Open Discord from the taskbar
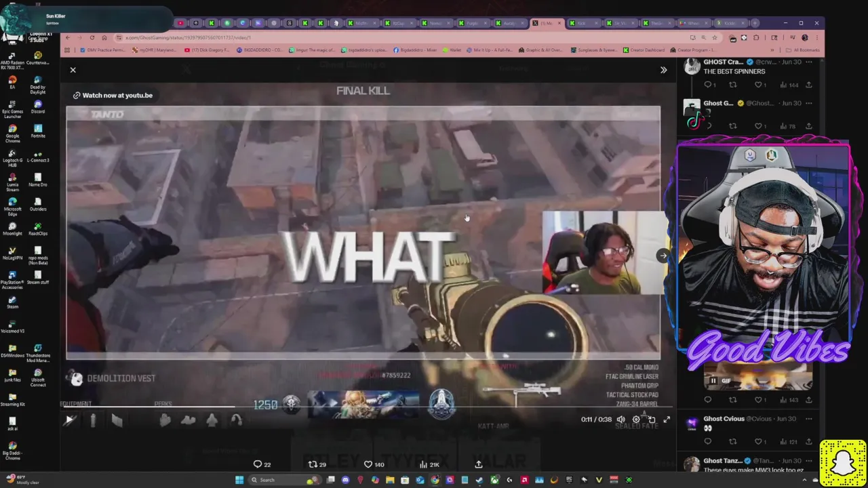 point(345,480)
